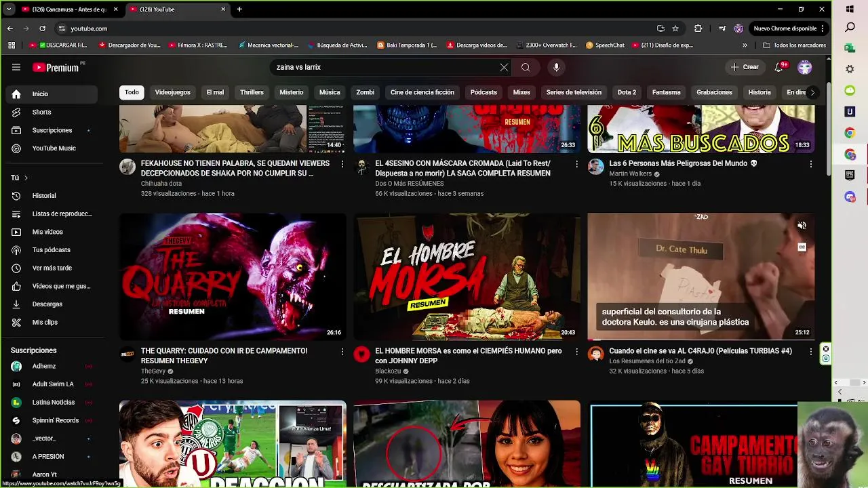Open Baki Temporada 1 bookmark
The height and width of the screenshot is (488, 868).
[x=407, y=45]
